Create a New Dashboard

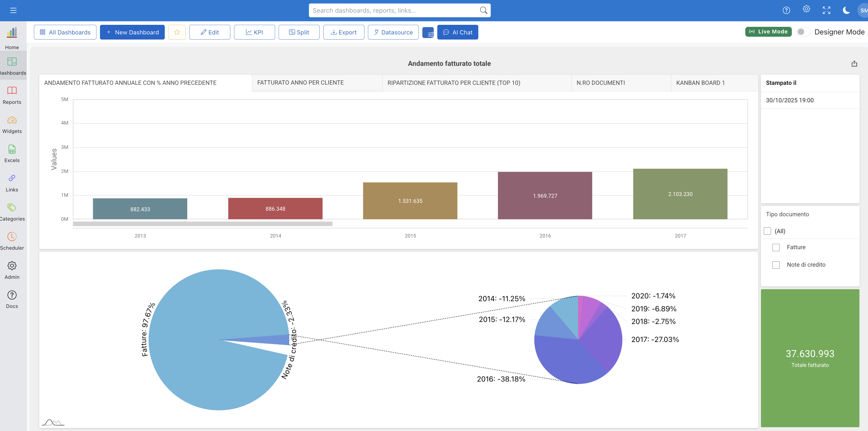coord(132,32)
